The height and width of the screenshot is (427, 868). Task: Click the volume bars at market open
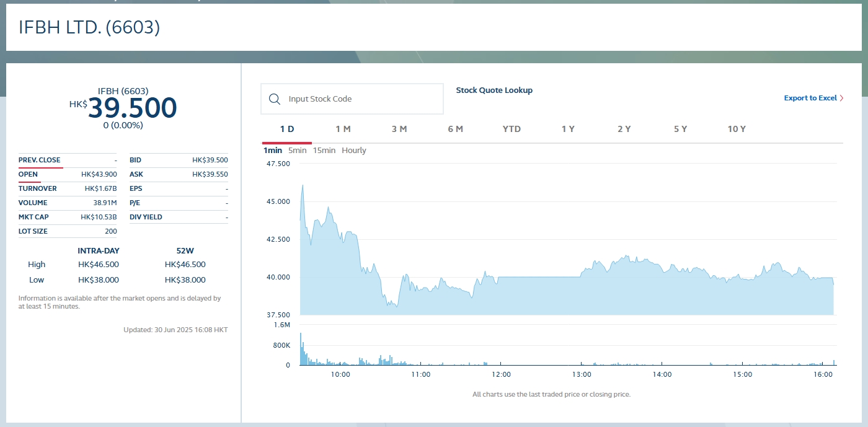(x=303, y=350)
